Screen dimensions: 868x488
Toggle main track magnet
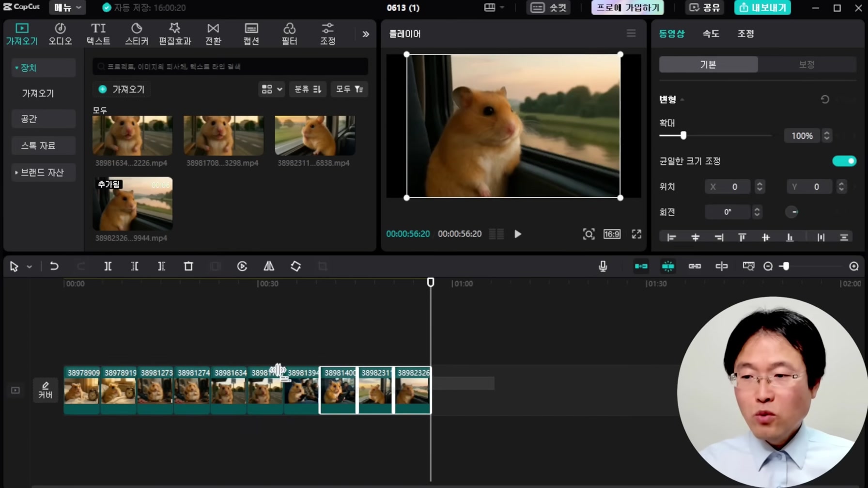click(641, 266)
